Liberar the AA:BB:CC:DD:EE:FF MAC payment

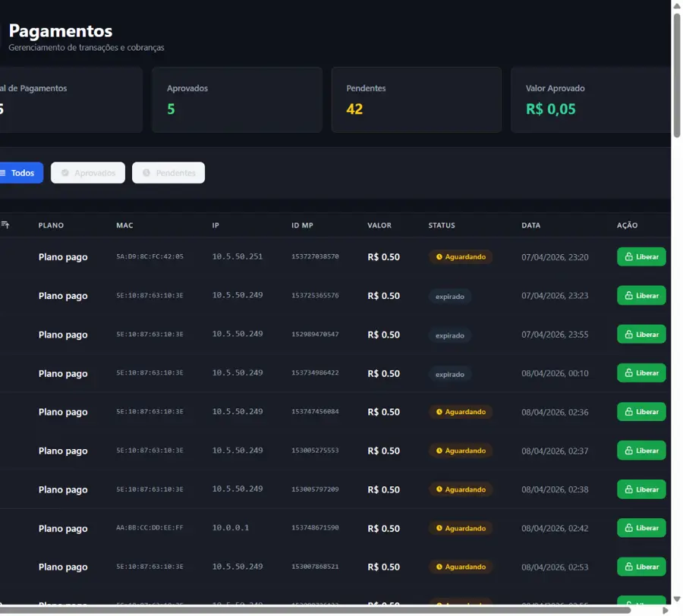641,528
